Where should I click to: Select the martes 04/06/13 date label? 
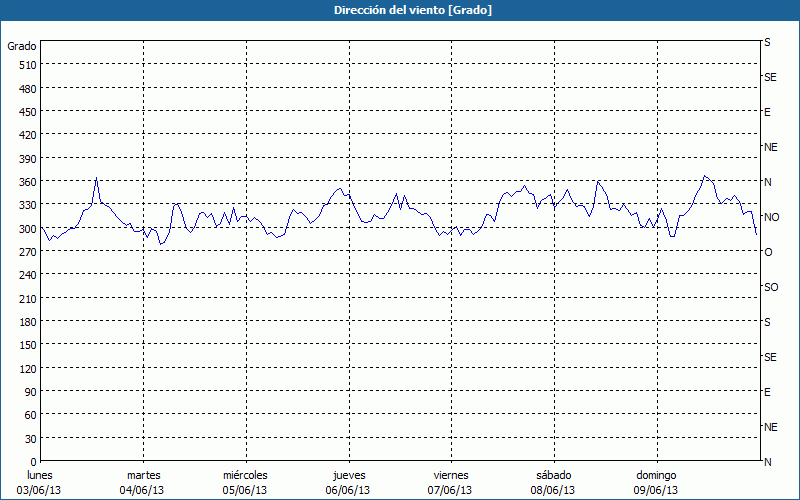pos(143,483)
